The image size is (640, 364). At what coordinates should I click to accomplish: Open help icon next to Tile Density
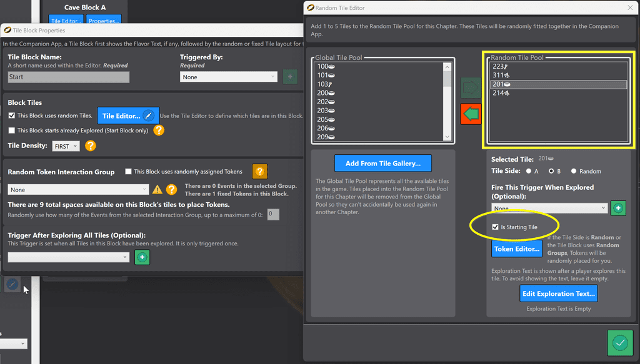[x=91, y=146]
